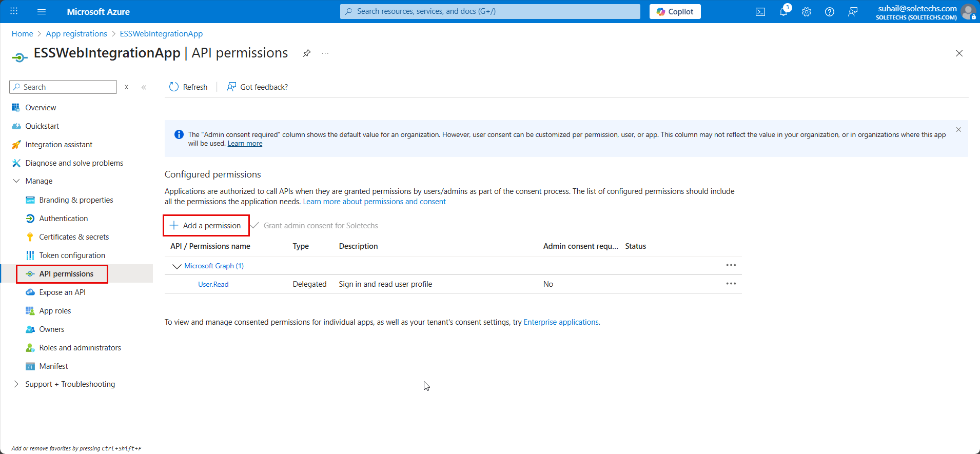Image resolution: width=980 pixels, height=454 pixels.
Task: Go to Home breadcrumb link
Action: click(23, 34)
